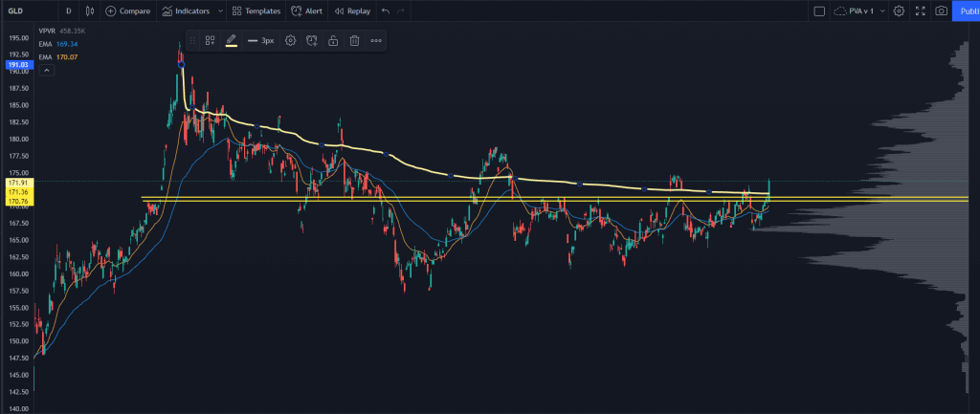Create a new Alert

[x=306, y=11]
